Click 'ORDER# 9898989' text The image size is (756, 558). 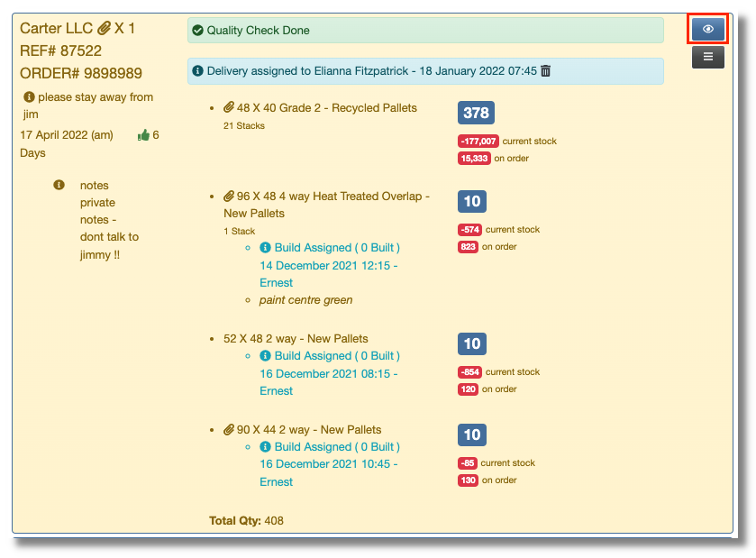(81, 73)
